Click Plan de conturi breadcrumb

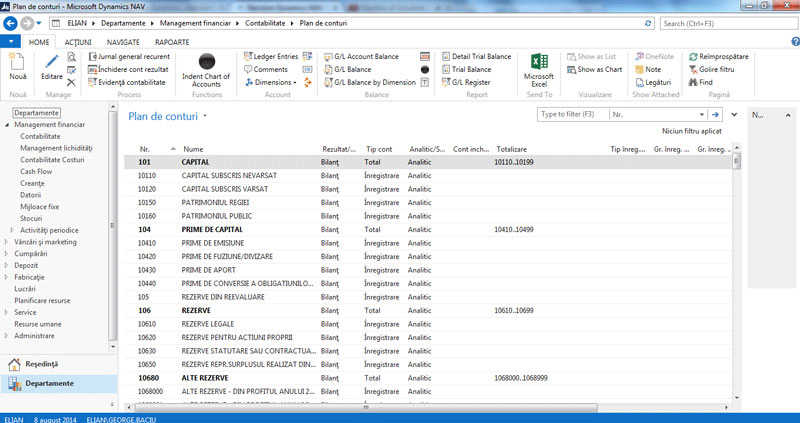pos(323,23)
